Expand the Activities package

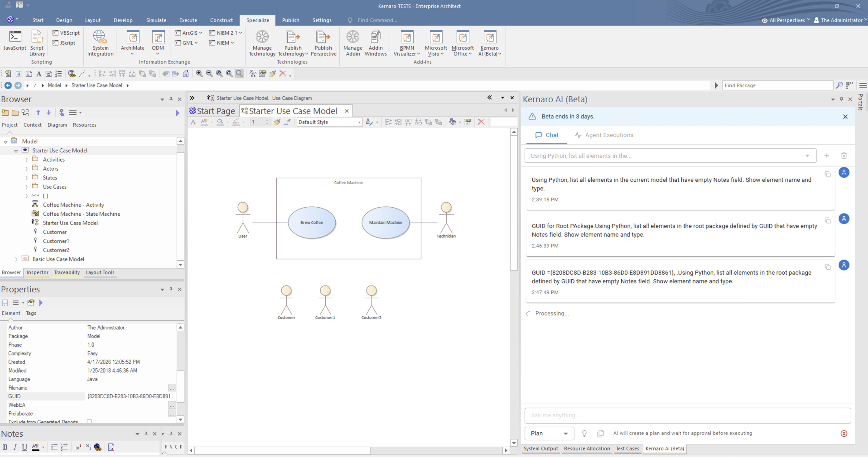pos(27,160)
